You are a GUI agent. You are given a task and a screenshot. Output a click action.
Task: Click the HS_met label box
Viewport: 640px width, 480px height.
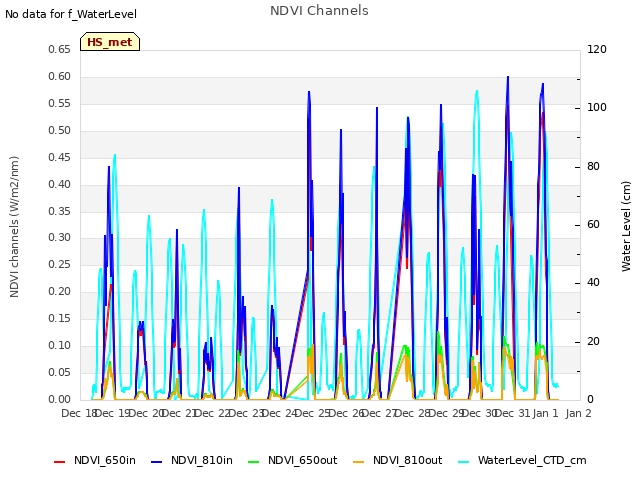pos(110,42)
